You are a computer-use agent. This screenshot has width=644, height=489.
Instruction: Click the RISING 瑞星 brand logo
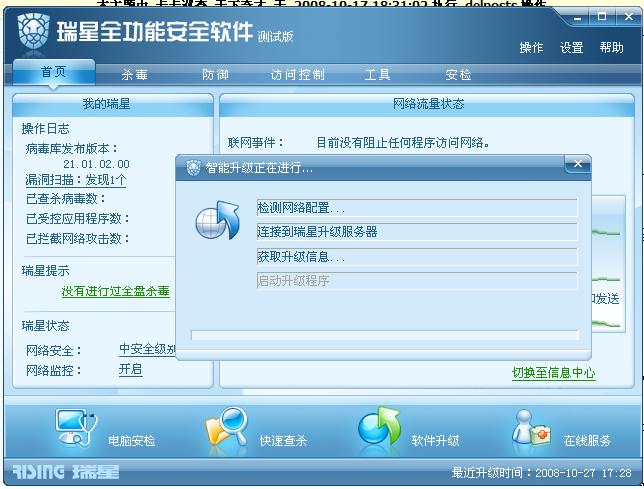tap(66, 472)
